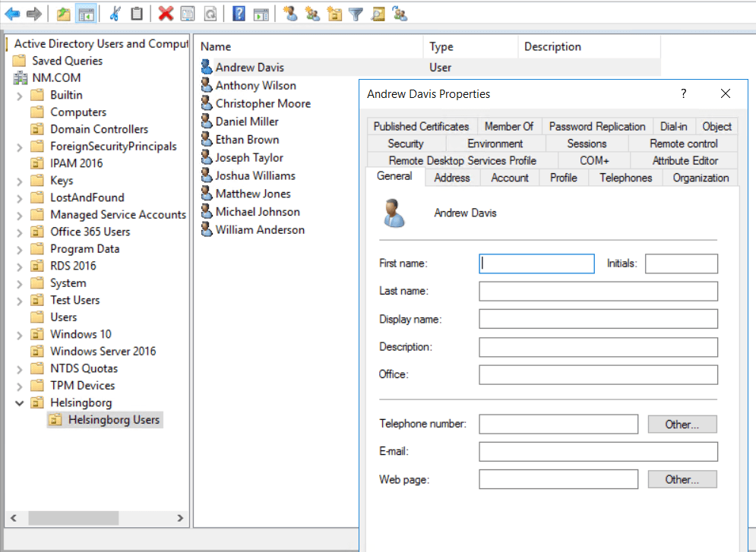Click the Create new group icon
Viewport: 756px width, 552px height.
(313, 13)
